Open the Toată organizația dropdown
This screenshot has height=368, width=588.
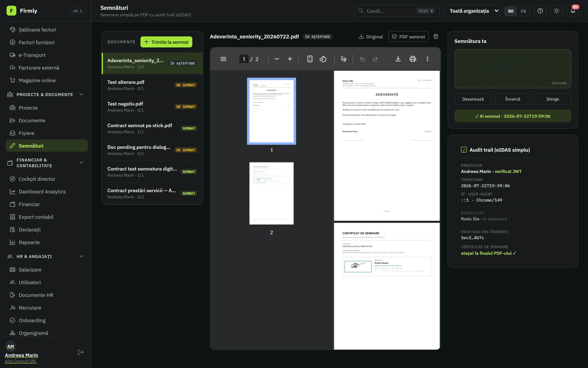[x=472, y=11]
